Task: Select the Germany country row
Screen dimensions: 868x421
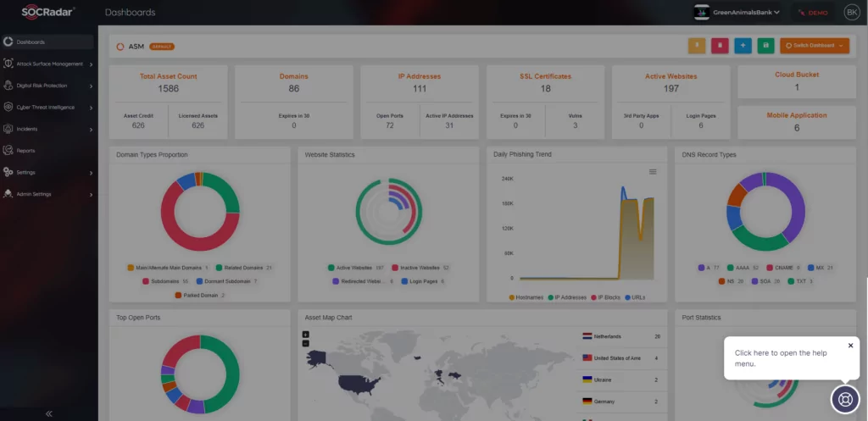Action: point(621,402)
